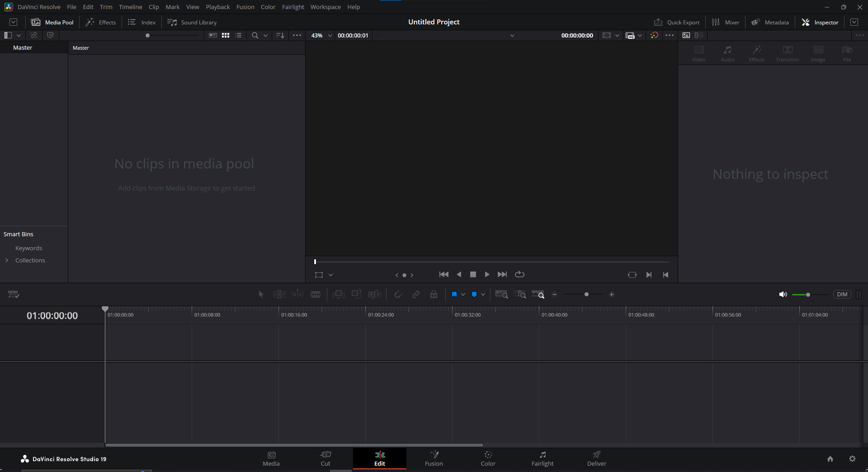Image resolution: width=868 pixels, height=472 pixels.
Task: Open the File menu
Action: tap(71, 7)
